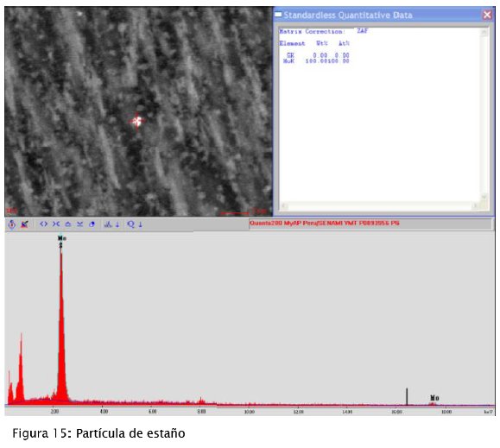Close the Standardless Quantitative Data window
Viewport: 500px width, 448px height.
point(487,15)
